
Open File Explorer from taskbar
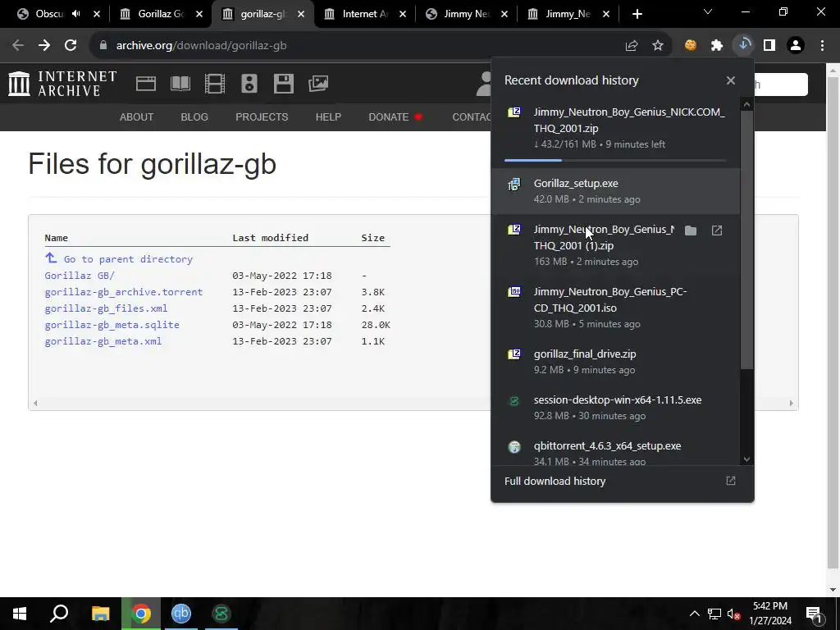[x=100, y=614]
